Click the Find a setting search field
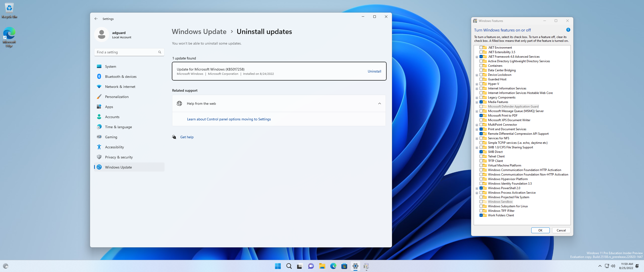The image size is (644, 272). click(x=129, y=52)
